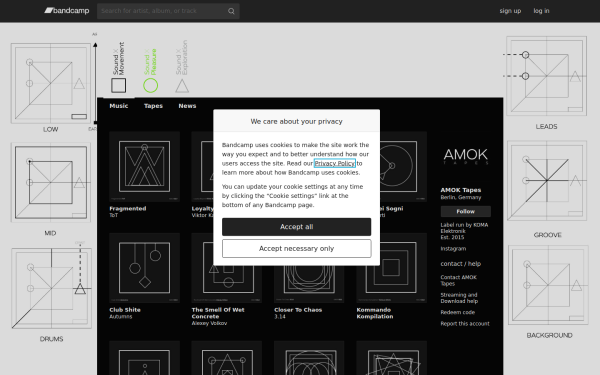Image resolution: width=600 pixels, height=375 pixels.
Task: Click the AMOK Tapes logo
Action: pos(466,157)
